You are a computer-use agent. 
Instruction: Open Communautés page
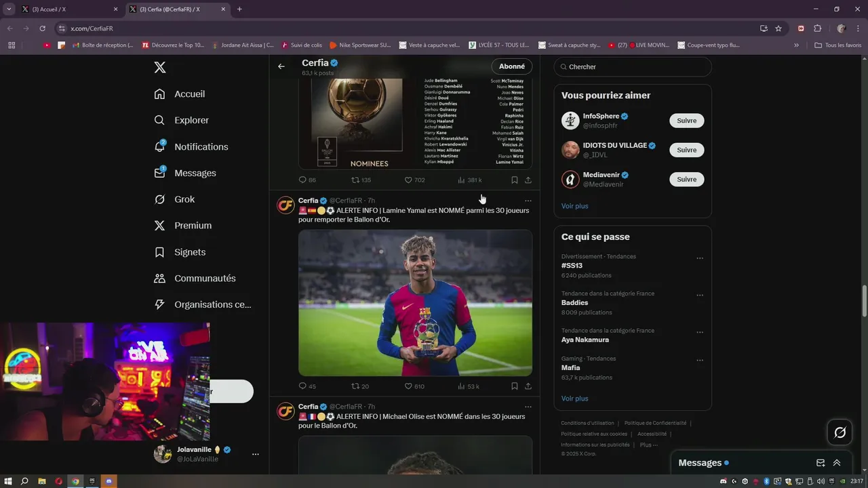tap(195, 279)
